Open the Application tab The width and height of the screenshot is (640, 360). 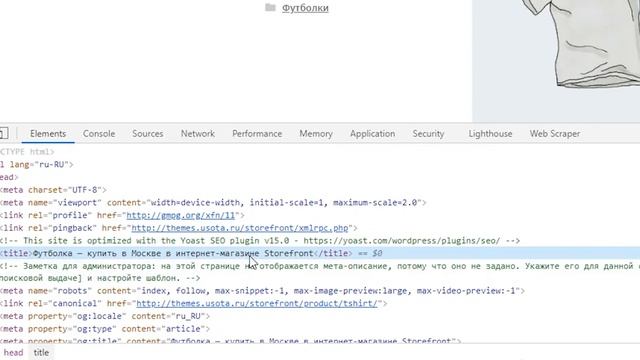tap(372, 134)
